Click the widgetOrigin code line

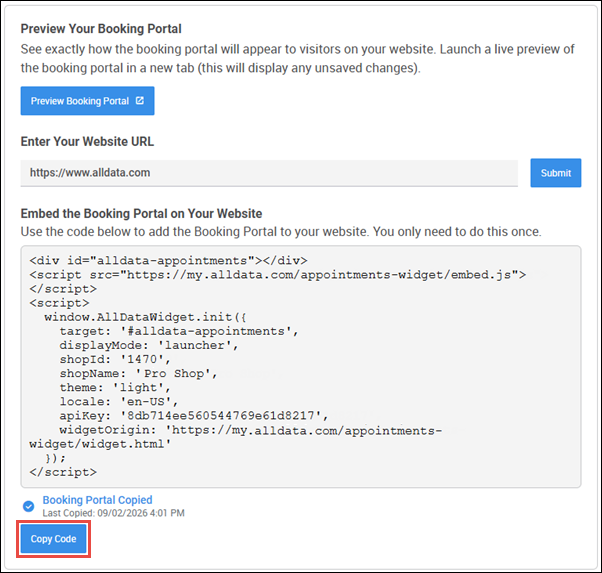[236, 437]
